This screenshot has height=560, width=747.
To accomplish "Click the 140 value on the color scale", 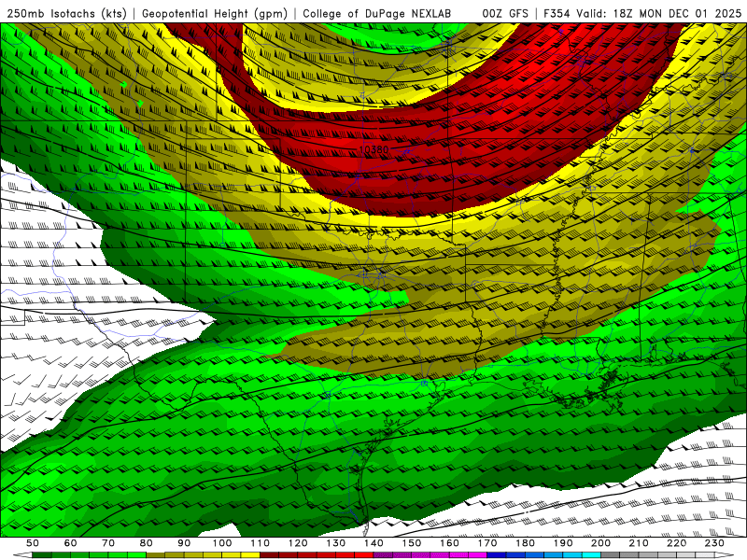I will click(x=373, y=543).
